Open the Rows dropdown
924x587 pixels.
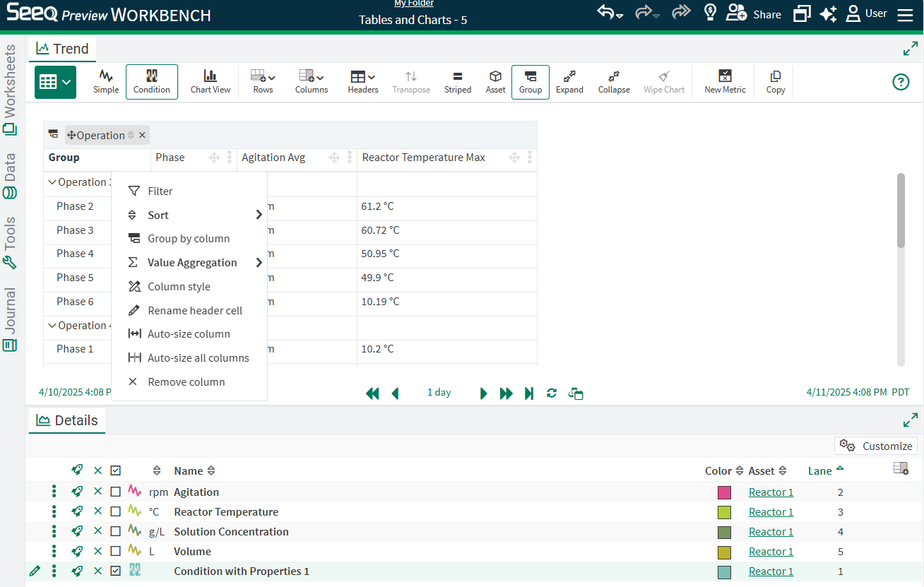[263, 81]
